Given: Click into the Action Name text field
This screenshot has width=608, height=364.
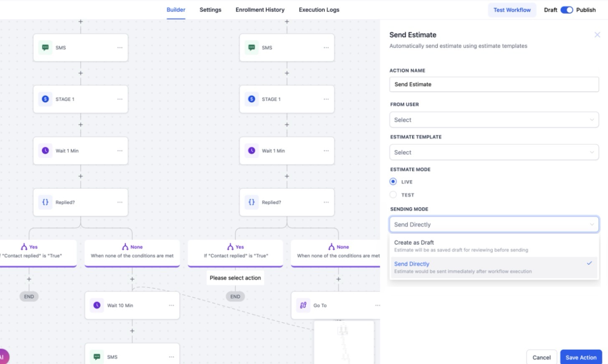Looking at the screenshot, I should click(494, 84).
